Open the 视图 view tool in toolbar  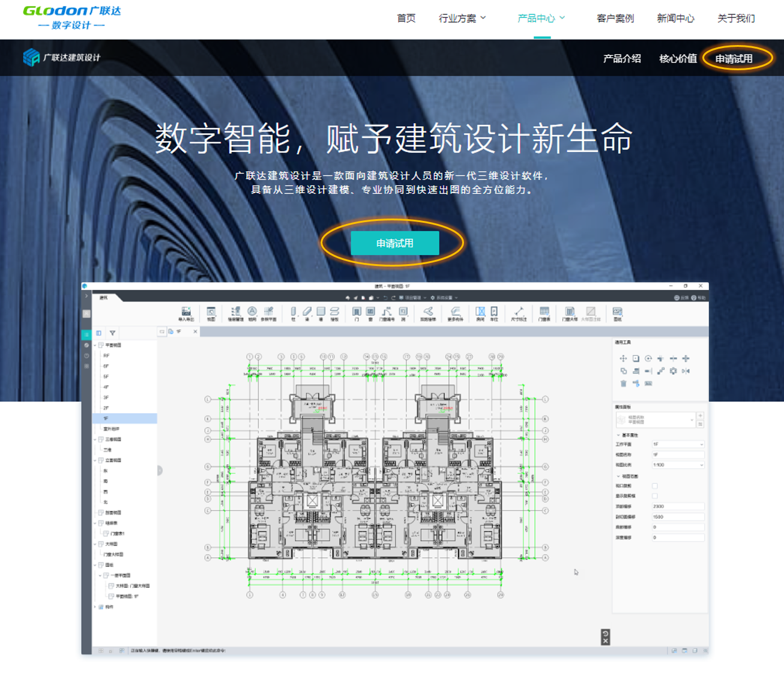click(211, 313)
